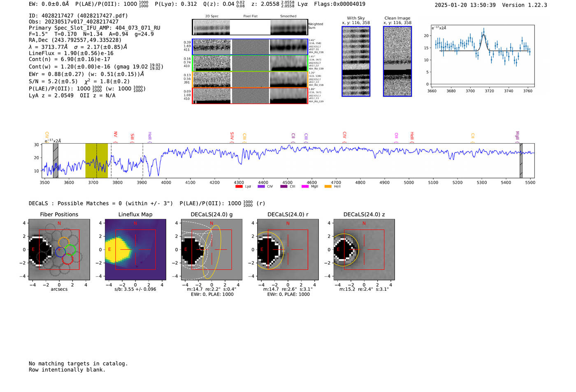Select the green-bordered fiber spectrum row
This screenshot has width=576, height=392.
[250, 63]
